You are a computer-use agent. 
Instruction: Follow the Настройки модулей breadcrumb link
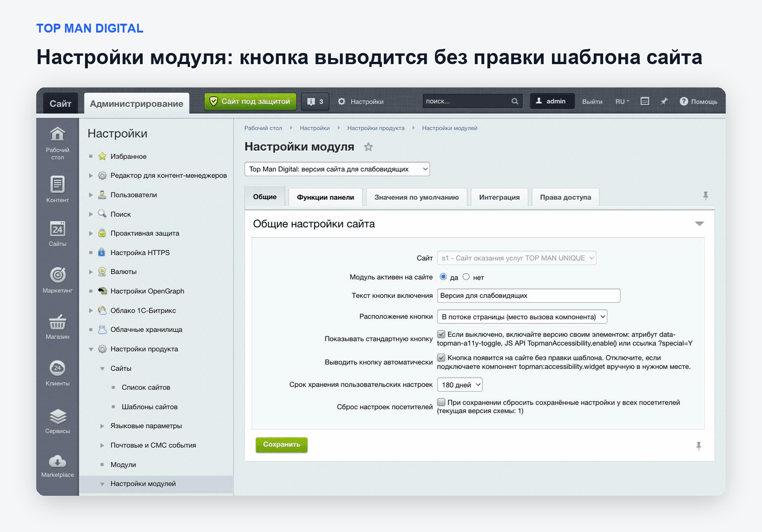(x=449, y=128)
